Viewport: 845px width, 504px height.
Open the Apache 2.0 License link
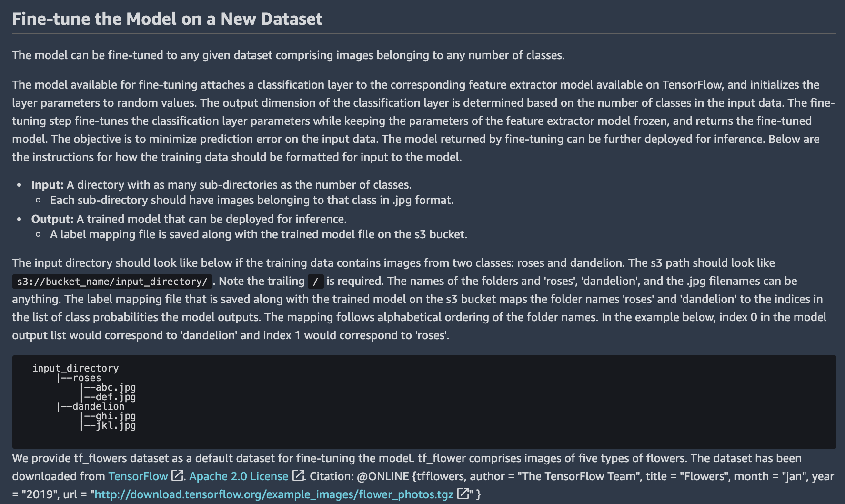click(239, 476)
